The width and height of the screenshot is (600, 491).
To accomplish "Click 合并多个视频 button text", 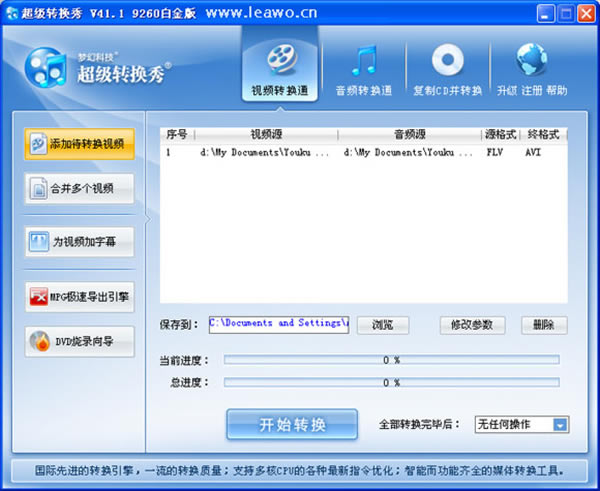I will tap(82, 188).
